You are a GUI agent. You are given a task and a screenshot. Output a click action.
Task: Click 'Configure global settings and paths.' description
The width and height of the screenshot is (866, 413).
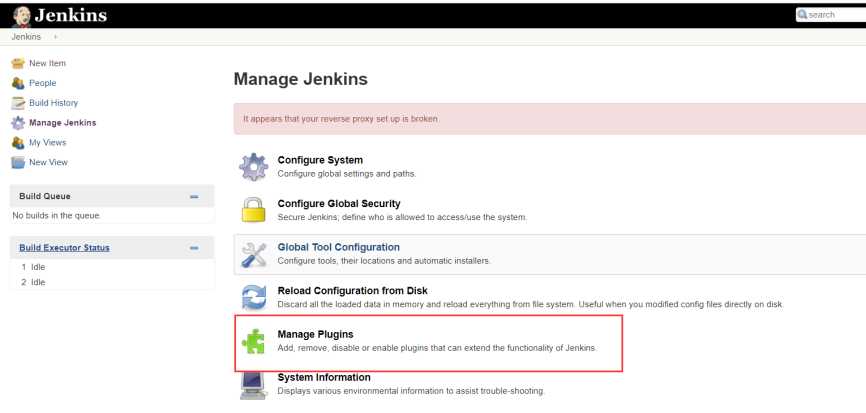point(346,174)
